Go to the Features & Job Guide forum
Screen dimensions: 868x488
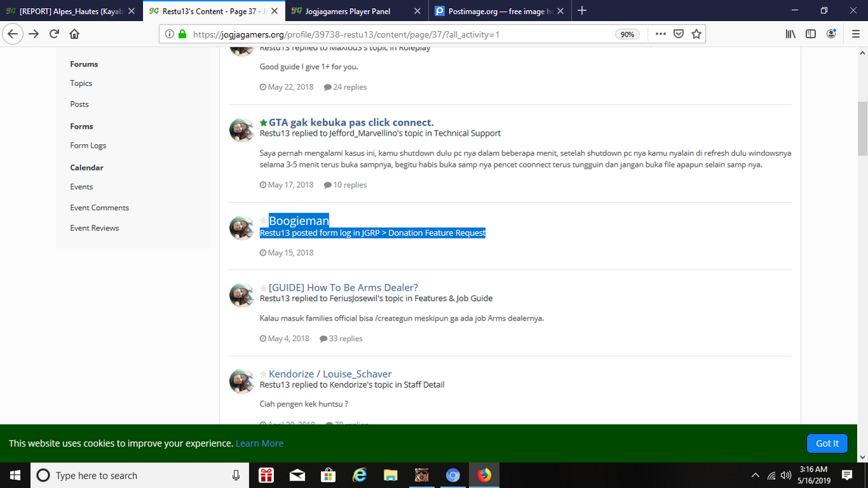click(x=453, y=299)
